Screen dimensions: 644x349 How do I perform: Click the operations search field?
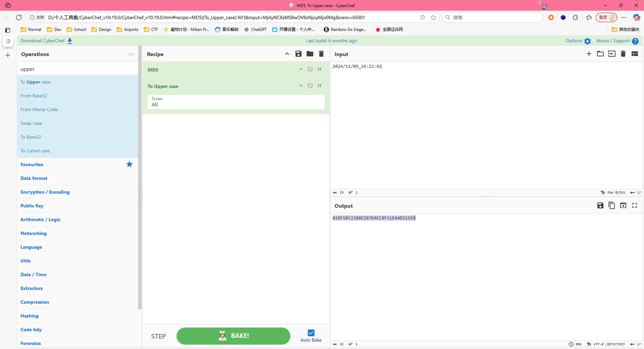click(77, 69)
